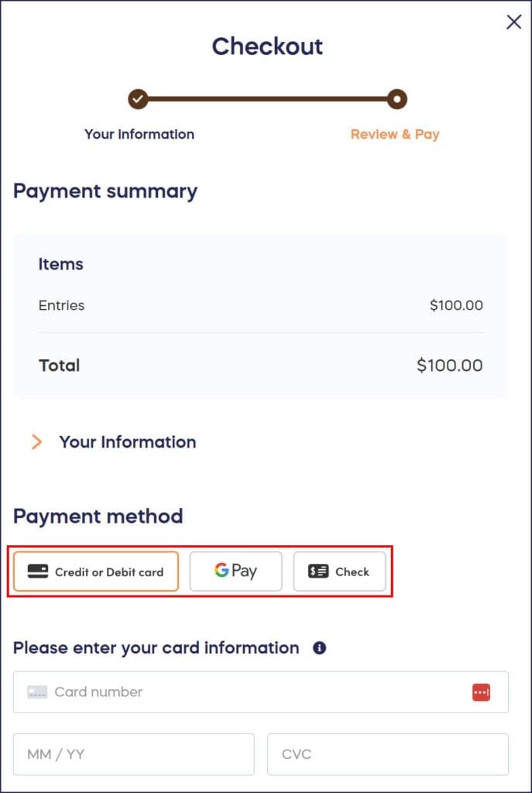Click the orange chevron beside Your Information
This screenshot has height=793, width=532.
point(36,442)
